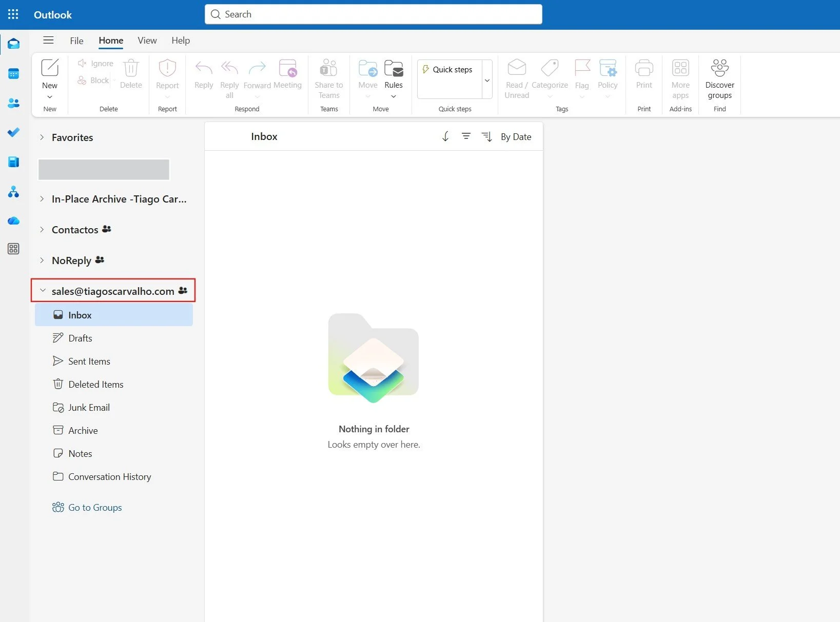
Task: Click the Go to Groups link
Action: tap(94, 507)
